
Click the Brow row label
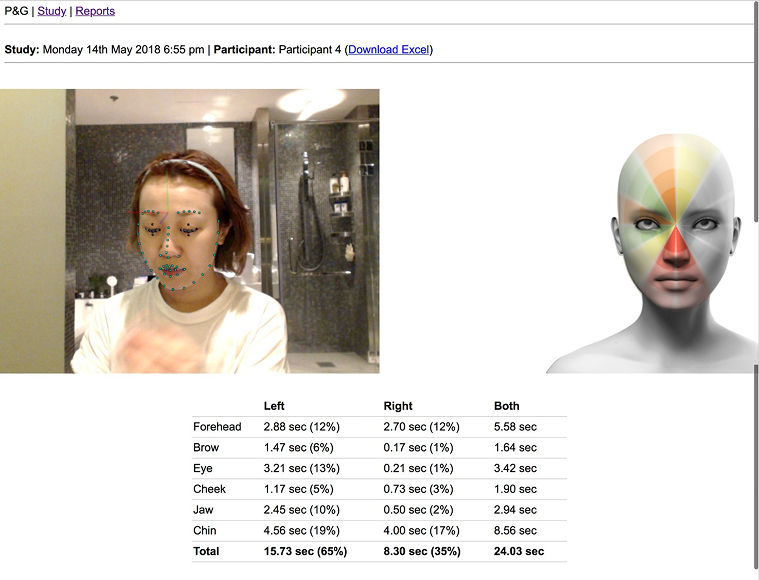pos(206,448)
